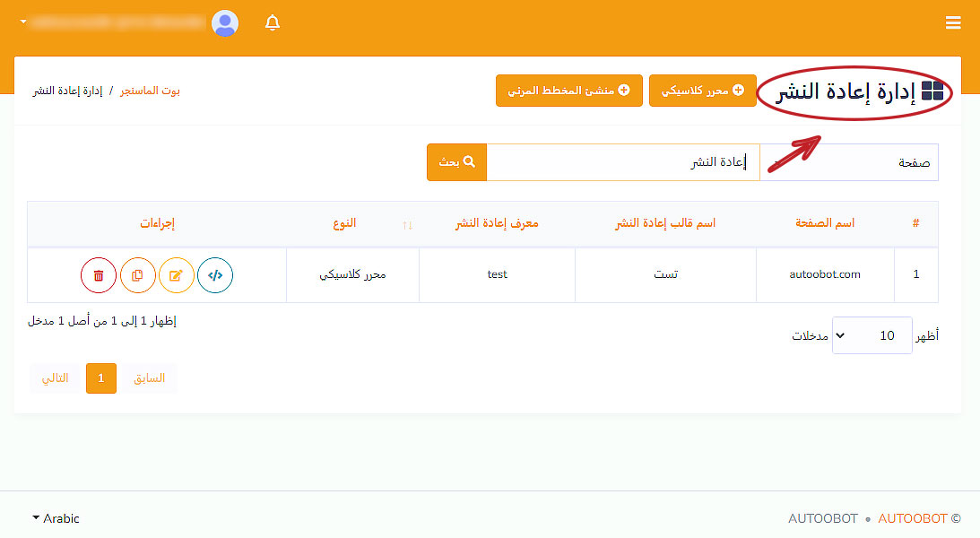Click the محرر كلاسيكي button
Screen dimensions: 980x538
pyautogui.click(x=702, y=91)
